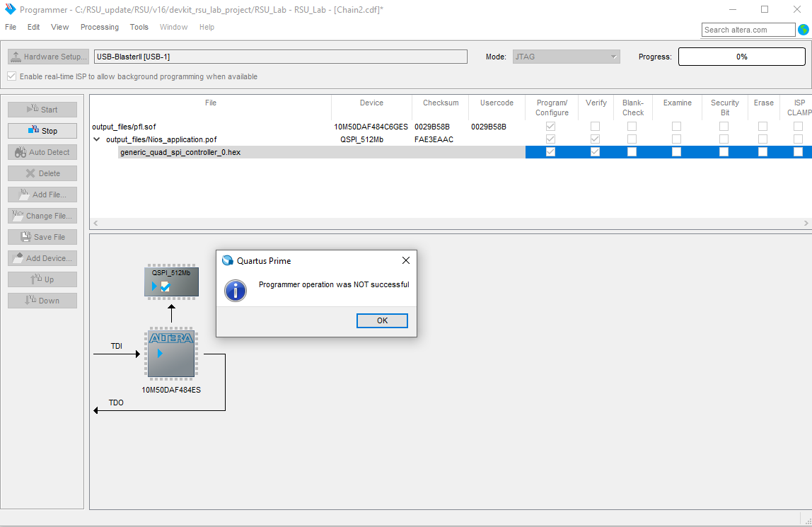812x527 pixels.
Task: Click OK in the Quartus Prime dialog
Action: [x=382, y=320]
